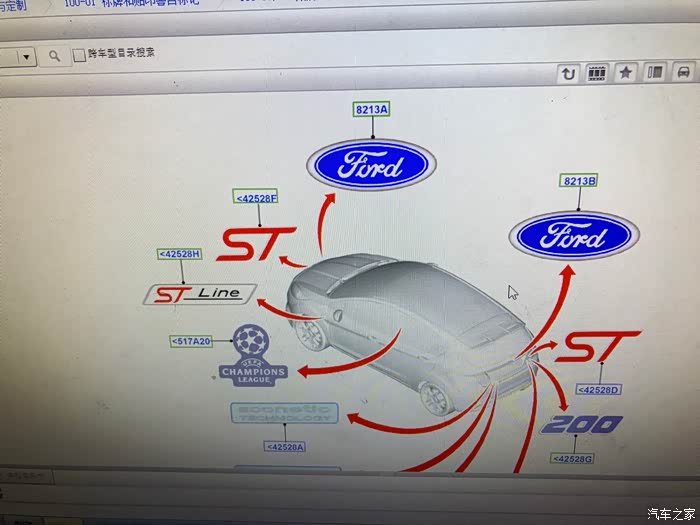Viewport: 700px width, 525px height.
Task: Enable the 跨车型目录搜索 checkbox
Action: (x=79, y=55)
